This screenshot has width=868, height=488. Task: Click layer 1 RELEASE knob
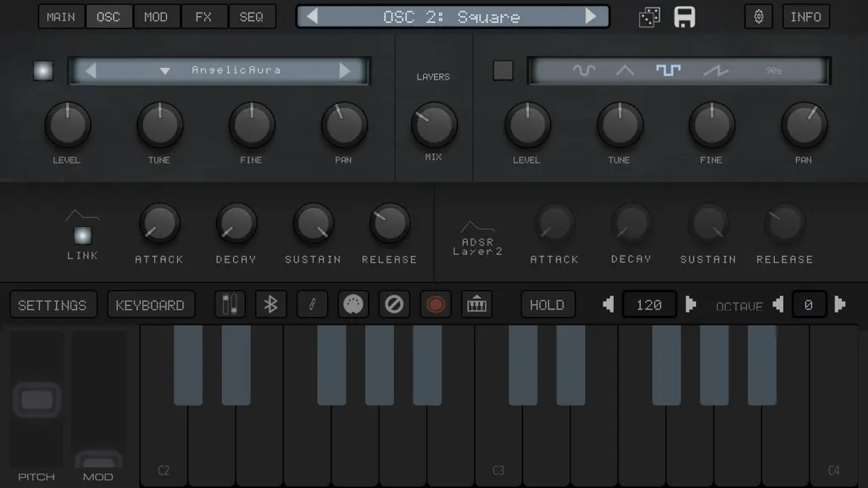coord(390,224)
